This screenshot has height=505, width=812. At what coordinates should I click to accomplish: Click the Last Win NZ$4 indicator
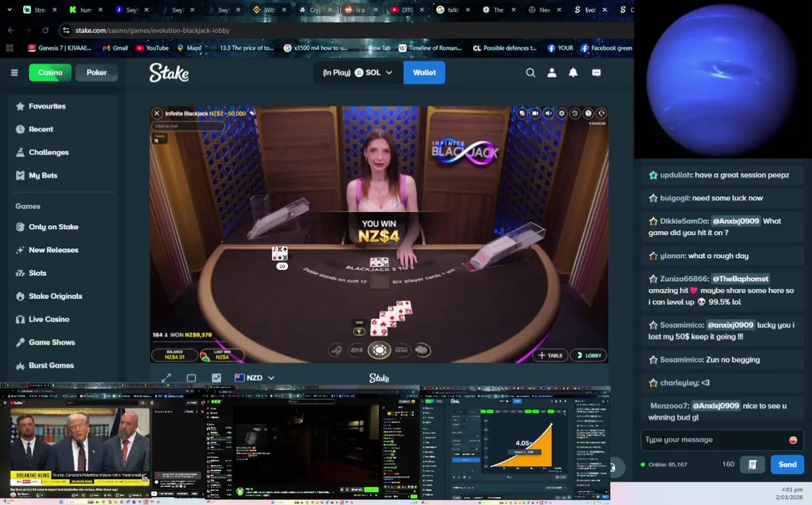(x=221, y=355)
